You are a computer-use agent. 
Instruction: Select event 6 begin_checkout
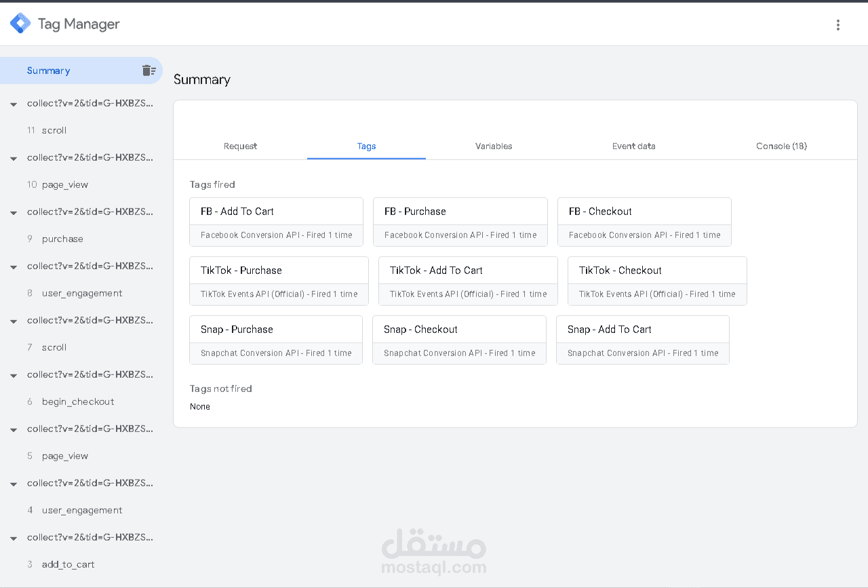(81, 401)
